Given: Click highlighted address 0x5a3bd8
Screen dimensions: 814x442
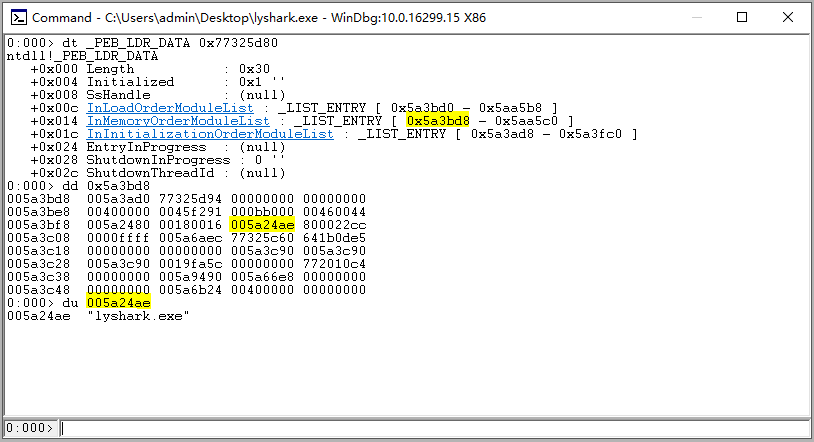Looking at the screenshot, I should click(438, 121).
